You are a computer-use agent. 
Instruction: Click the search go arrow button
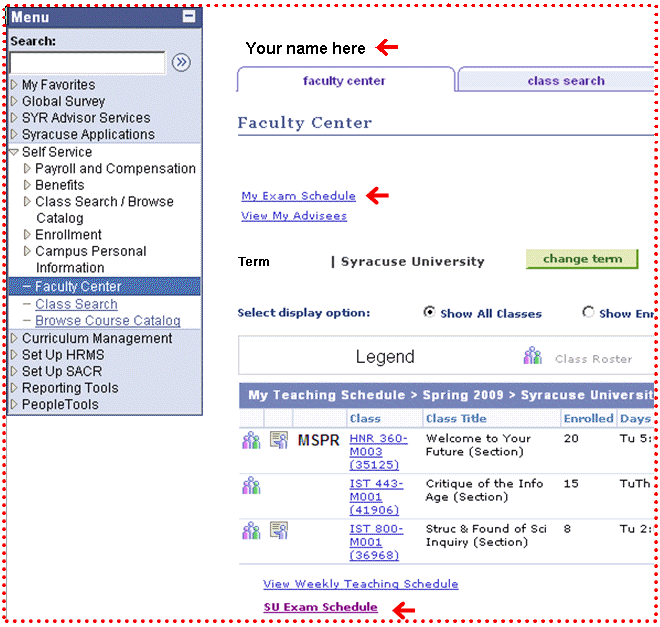pos(181,63)
